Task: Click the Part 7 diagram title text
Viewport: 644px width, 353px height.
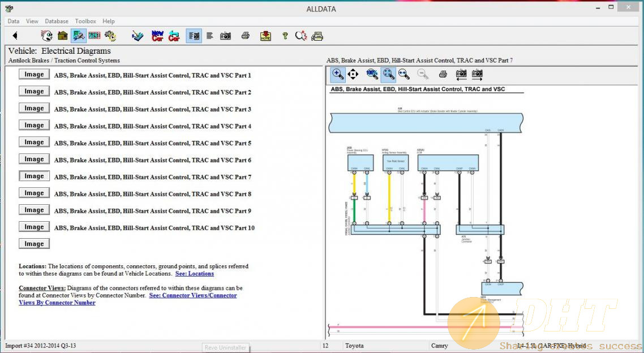Action: click(152, 177)
